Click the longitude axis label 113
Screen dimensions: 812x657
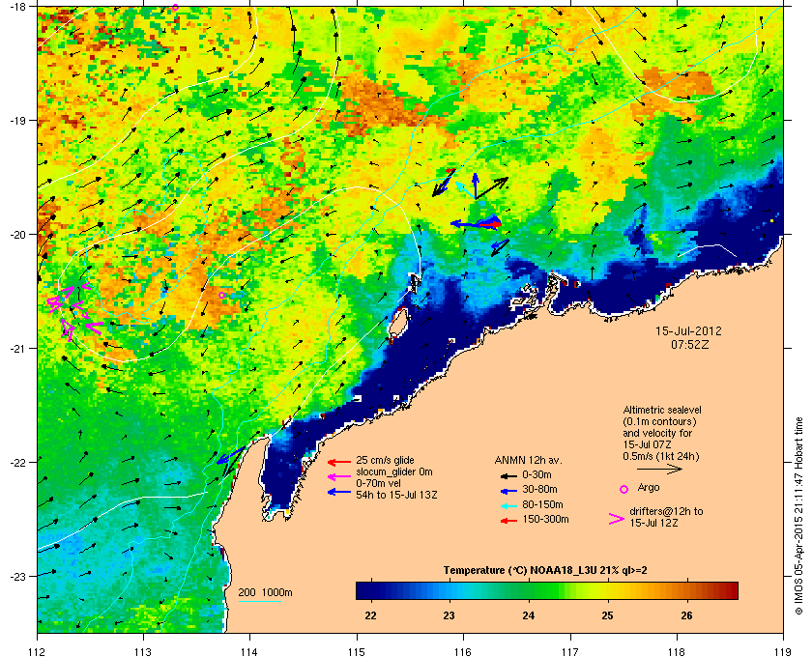pos(143,652)
